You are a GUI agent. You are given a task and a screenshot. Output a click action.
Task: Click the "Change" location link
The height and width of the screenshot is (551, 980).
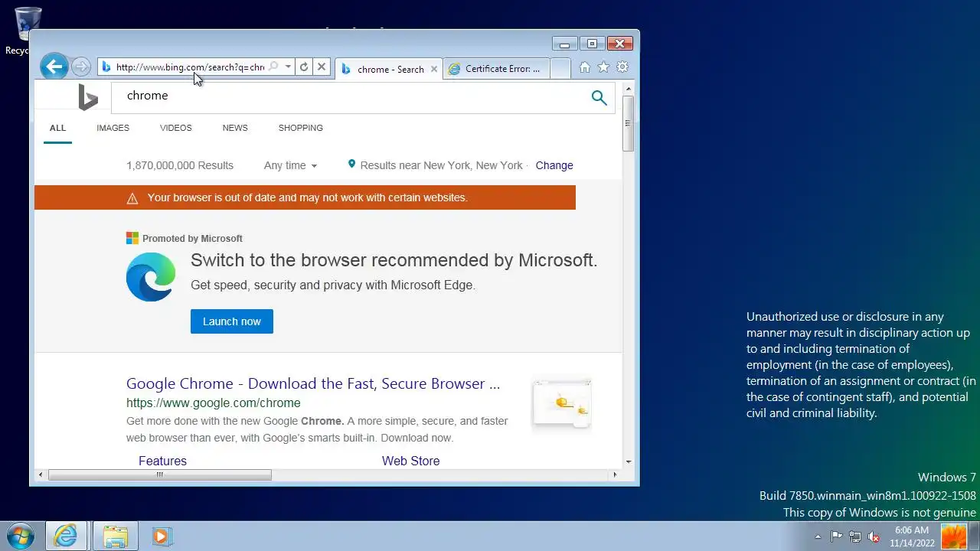point(554,165)
